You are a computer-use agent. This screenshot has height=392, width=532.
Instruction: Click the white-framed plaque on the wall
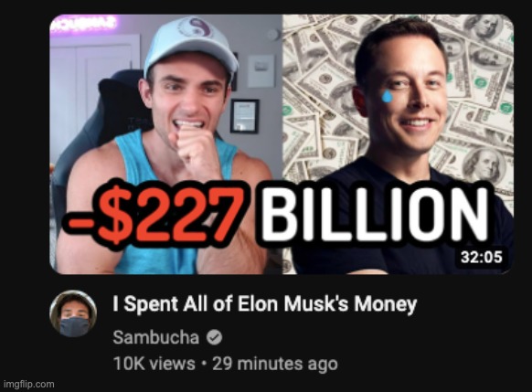[x=261, y=71]
